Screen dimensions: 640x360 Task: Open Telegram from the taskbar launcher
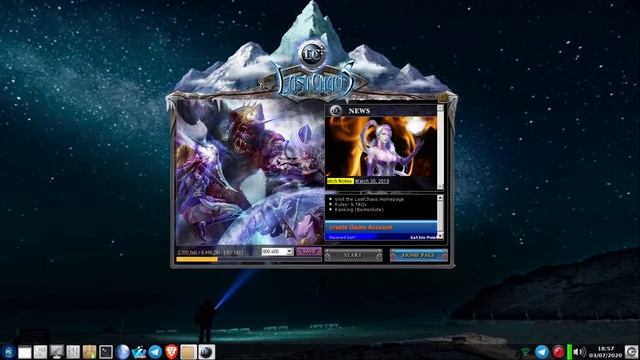[x=155, y=352]
